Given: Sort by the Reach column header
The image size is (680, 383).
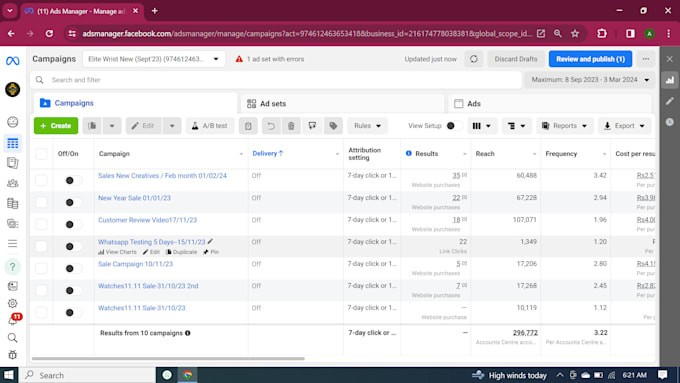Looking at the screenshot, I should 485,154.
